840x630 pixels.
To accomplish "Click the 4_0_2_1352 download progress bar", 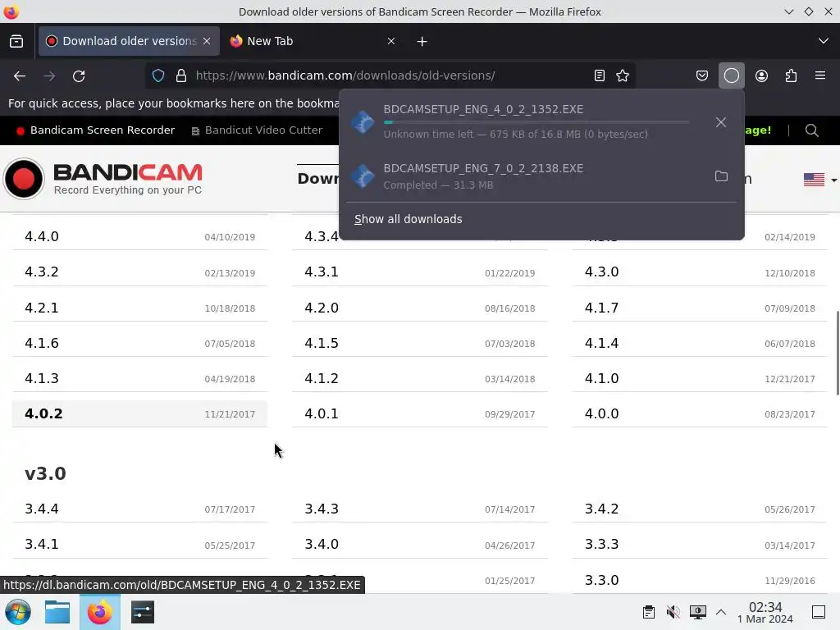I will (x=536, y=122).
